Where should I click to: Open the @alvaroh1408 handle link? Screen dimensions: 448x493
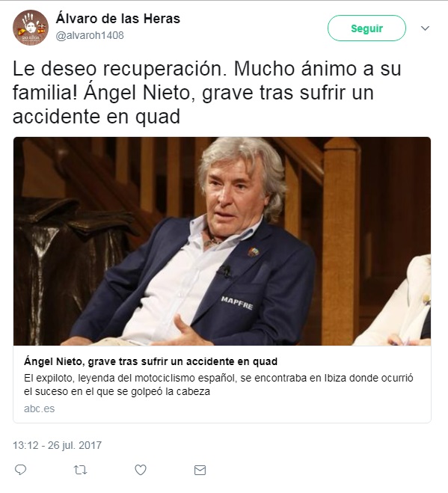(x=90, y=35)
